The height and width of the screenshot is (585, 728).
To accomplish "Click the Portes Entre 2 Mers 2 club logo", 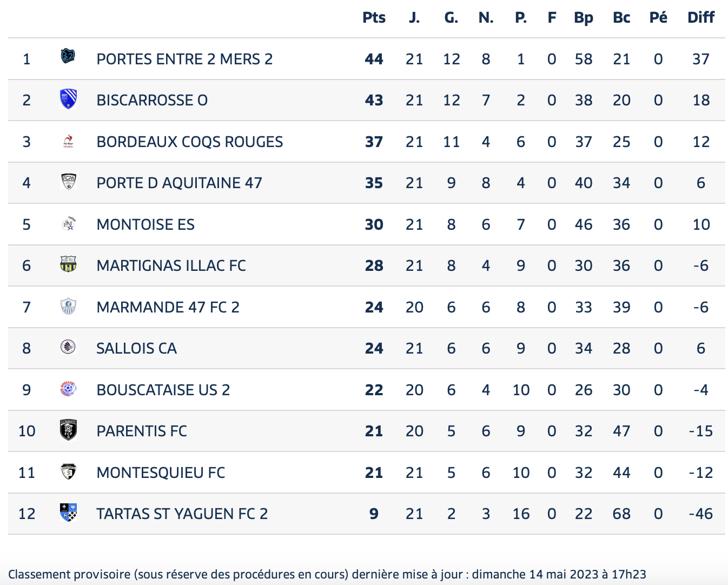I will [68, 56].
